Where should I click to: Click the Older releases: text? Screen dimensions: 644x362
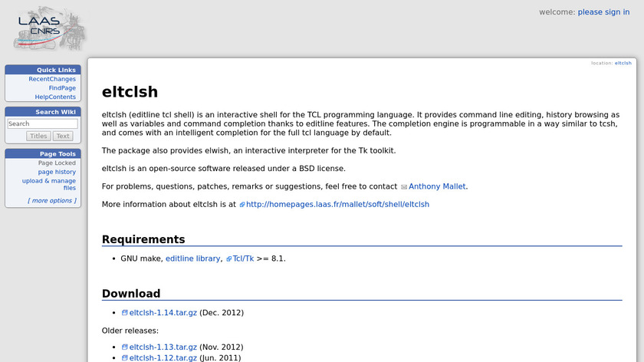[130, 331]
